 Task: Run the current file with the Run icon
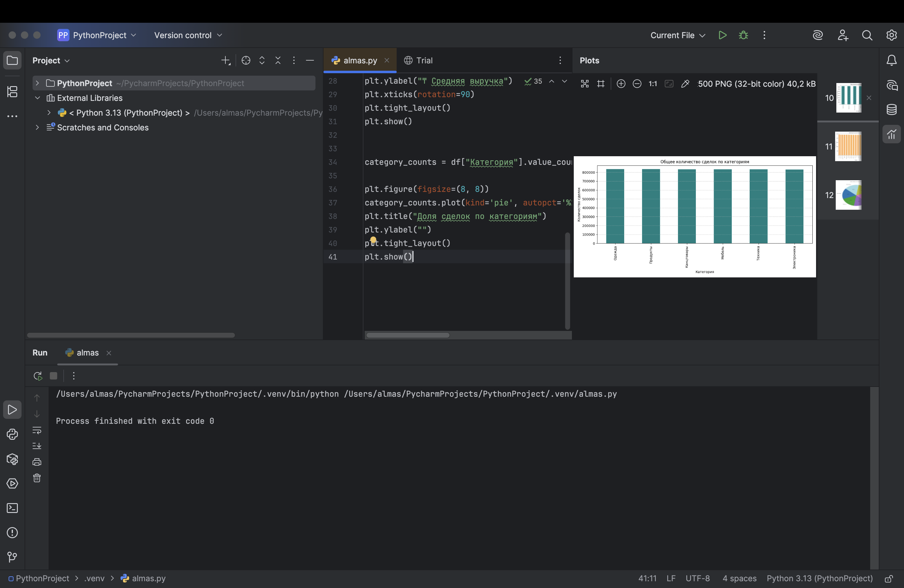[723, 35]
